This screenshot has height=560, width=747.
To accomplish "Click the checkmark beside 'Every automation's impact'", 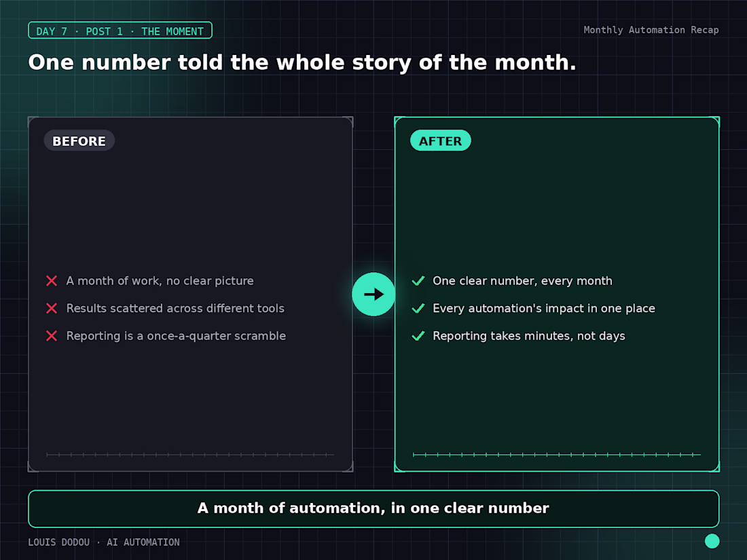I will pos(418,309).
